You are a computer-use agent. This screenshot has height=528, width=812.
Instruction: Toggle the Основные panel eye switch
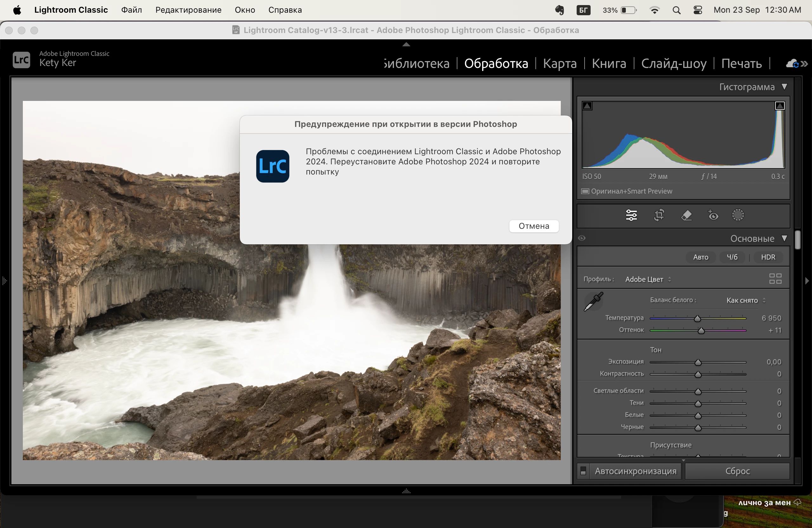pos(582,238)
